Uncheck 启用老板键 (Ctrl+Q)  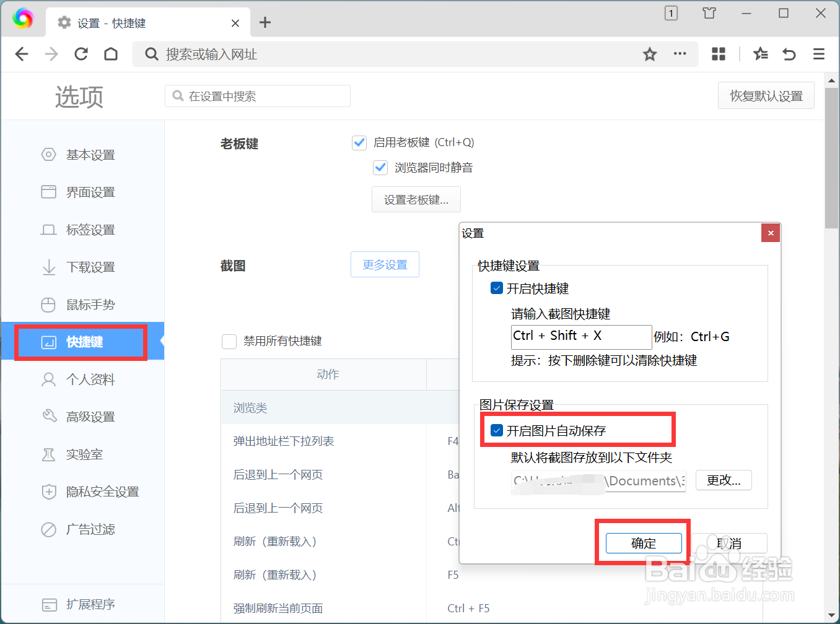359,142
